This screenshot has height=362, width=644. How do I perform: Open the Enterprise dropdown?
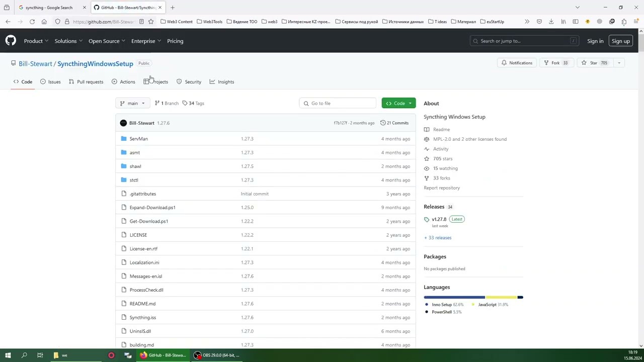click(x=146, y=41)
